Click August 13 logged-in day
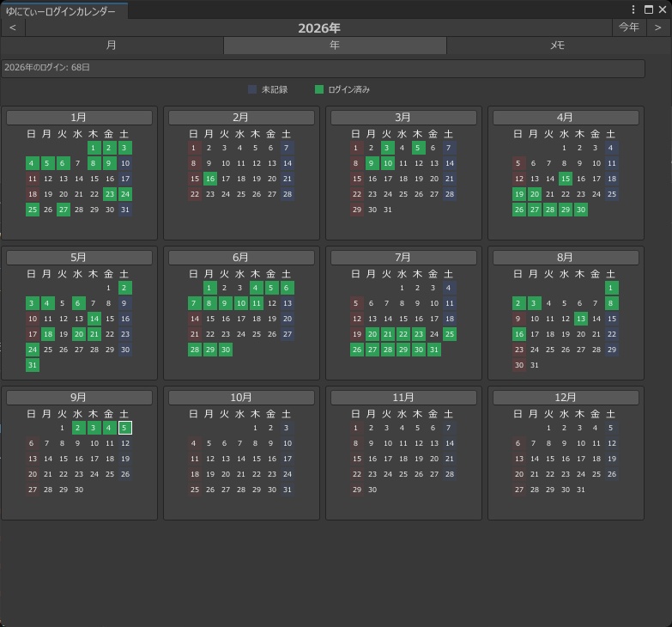 click(x=581, y=319)
